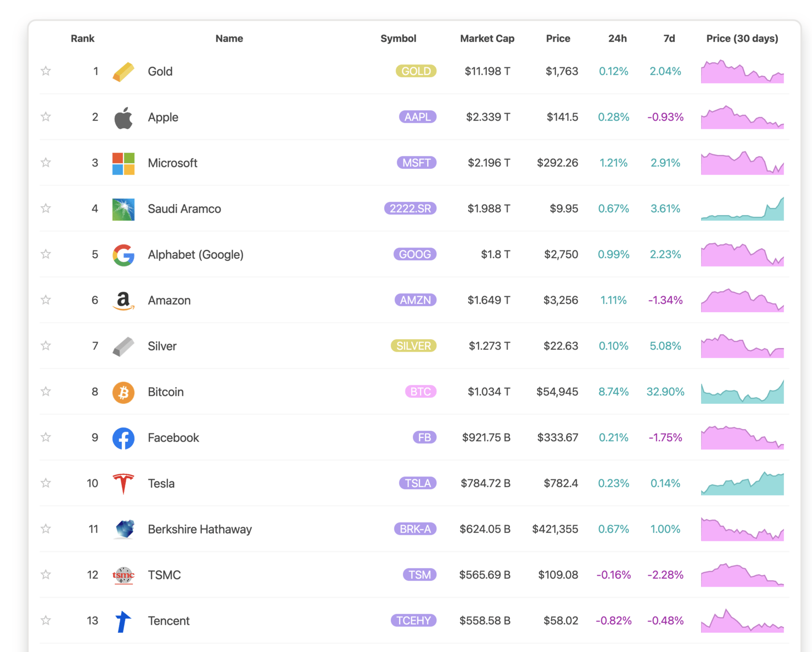Select the Microsoft logo icon
The image size is (812, 652).
[x=123, y=163]
